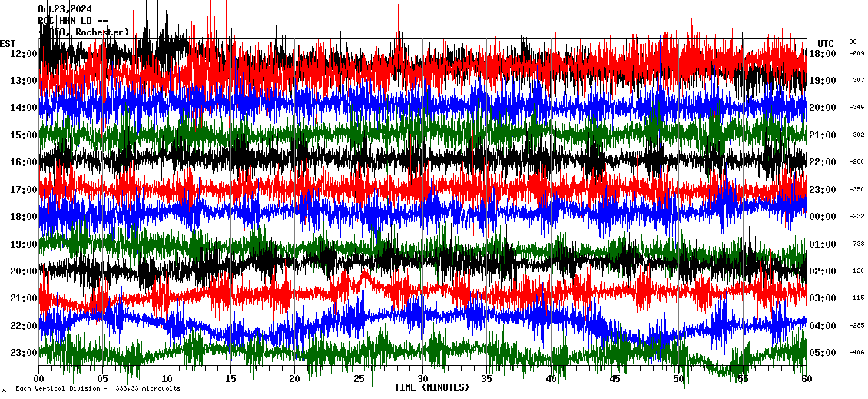Select the 30 minute axis tick label
This screenshot has width=868, height=399.
422,379
